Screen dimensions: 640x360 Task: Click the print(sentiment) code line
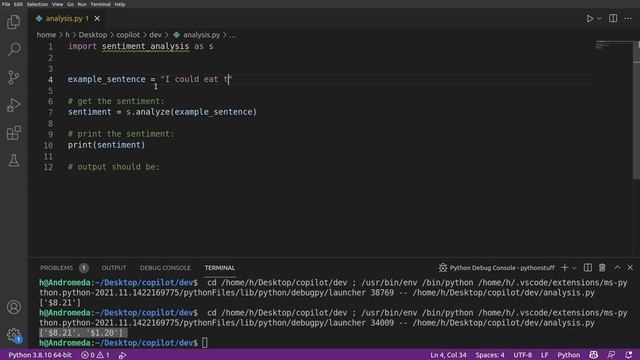[x=107, y=145]
